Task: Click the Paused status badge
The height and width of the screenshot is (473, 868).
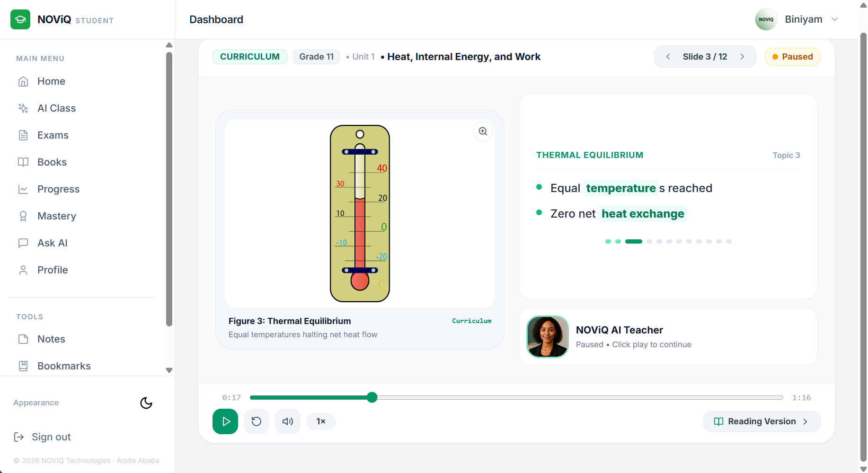Action: point(793,57)
